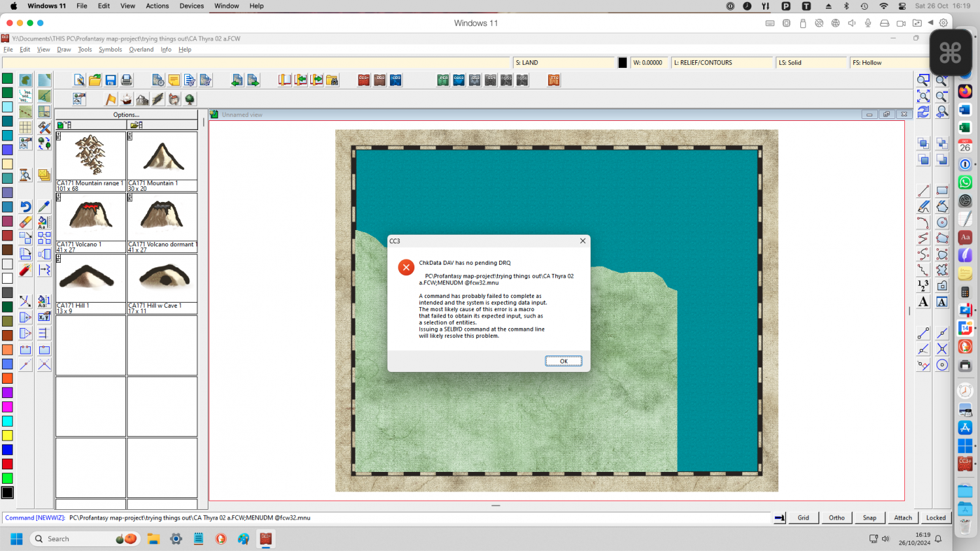Viewport: 980px width, 551px height.
Task: Close the CC3 error dialog with X
Action: [583, 241]
